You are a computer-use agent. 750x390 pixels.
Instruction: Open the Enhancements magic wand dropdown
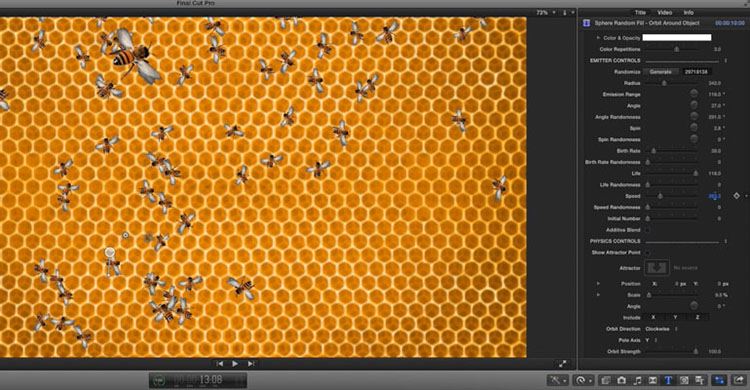(558, 380)
